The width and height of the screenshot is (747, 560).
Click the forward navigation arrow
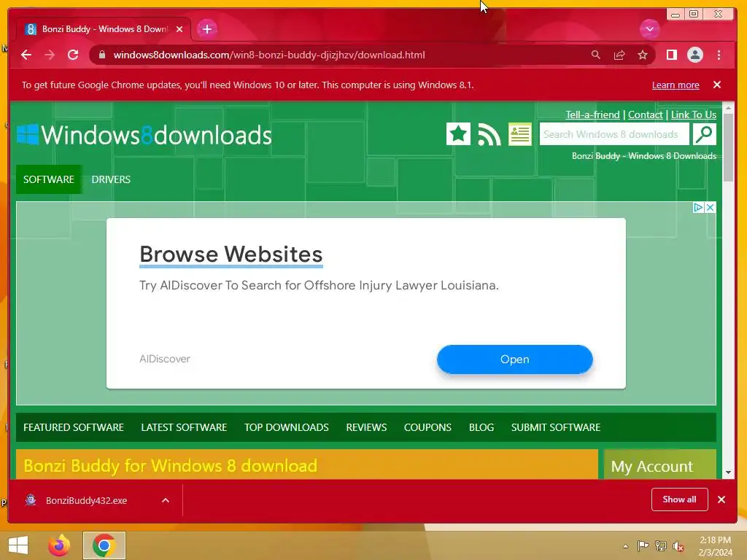[50, 55]
